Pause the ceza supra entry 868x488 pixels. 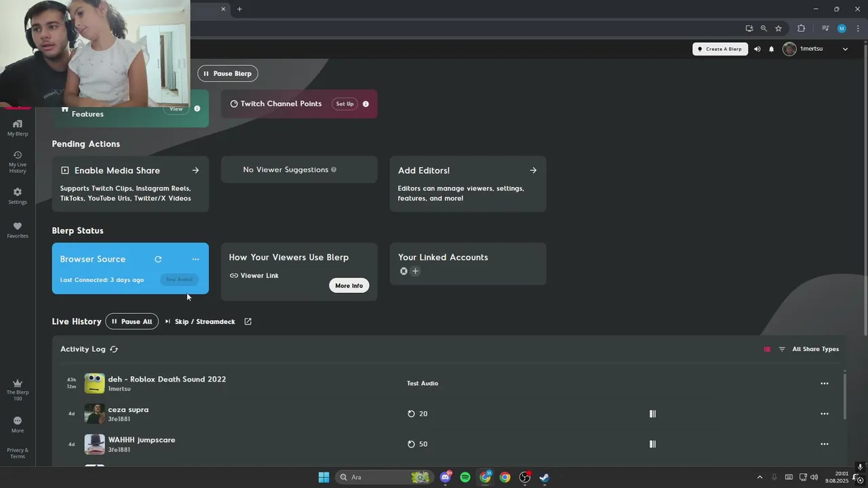click(652, 413)
